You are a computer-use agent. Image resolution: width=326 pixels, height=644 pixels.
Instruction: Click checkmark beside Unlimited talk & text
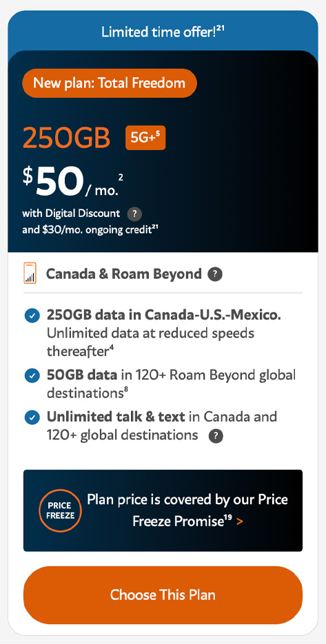point(32,417)
